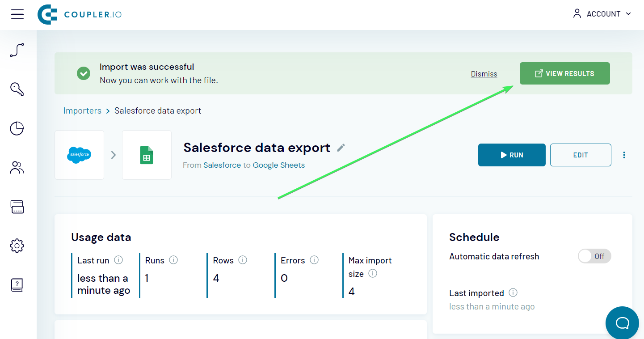Open team members via the users icon
The width and height of the screenshot is (644, 339).
(x=17, y=167)
